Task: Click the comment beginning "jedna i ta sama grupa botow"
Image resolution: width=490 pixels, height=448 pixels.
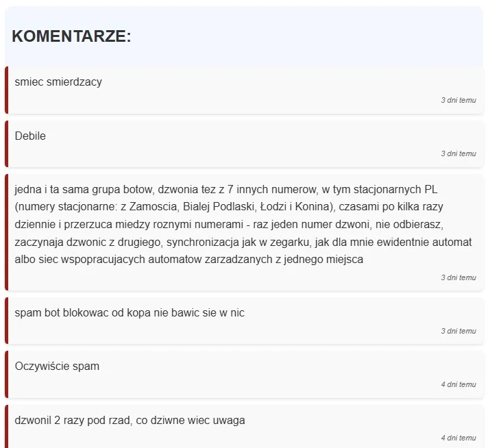Action: [243, 224]
